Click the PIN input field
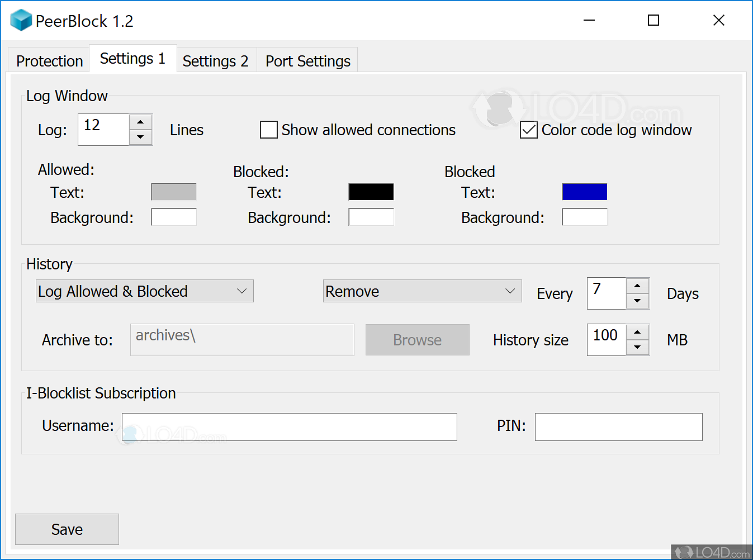 click(x=618, y=426)
